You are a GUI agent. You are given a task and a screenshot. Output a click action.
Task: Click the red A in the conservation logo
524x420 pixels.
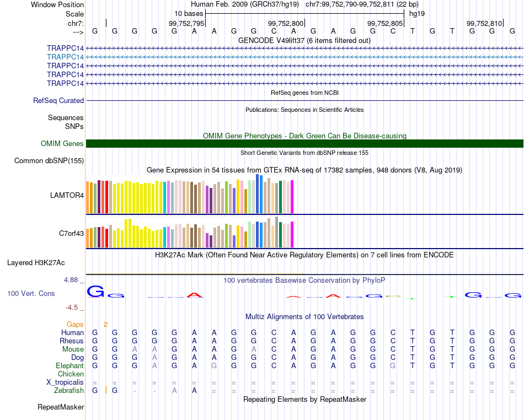(194, 295)
